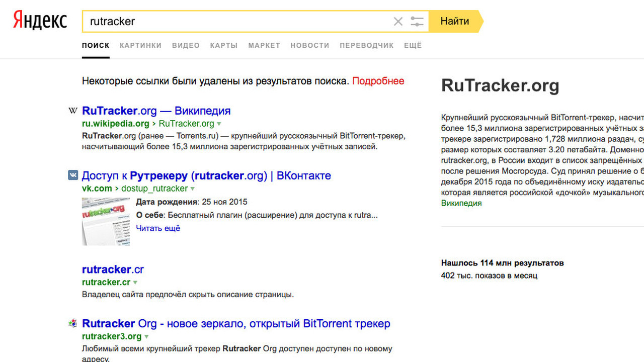Click the Википедия source link in info panel
Viewport: 644px width, 362px height.
[461, 203]
